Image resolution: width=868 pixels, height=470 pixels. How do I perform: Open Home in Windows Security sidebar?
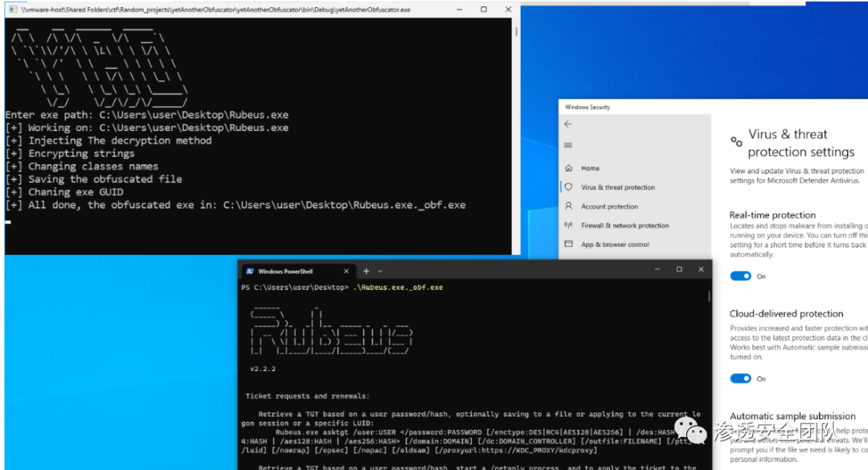point(590,168)
